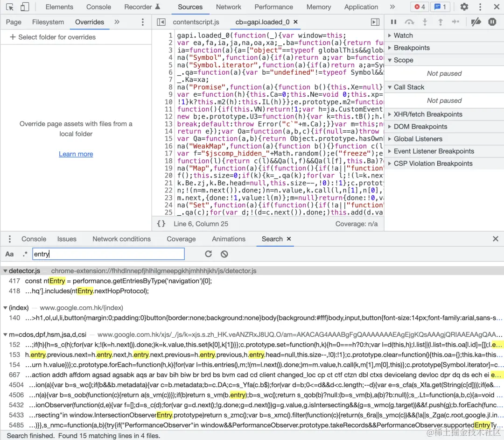Deactivate breakpoints toggle
The image size is (504, 440).
(x=476, y=22)
